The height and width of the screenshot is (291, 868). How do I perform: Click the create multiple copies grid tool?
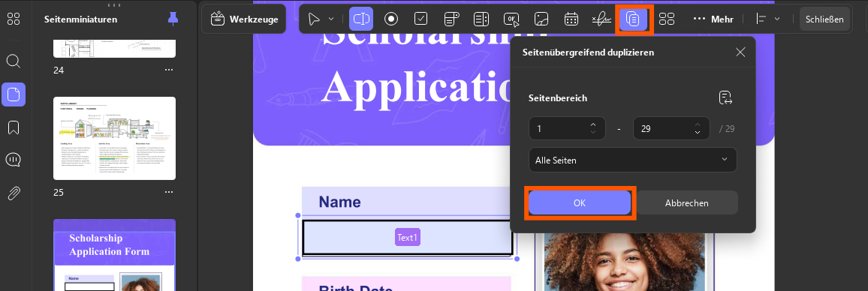(667, 19)
